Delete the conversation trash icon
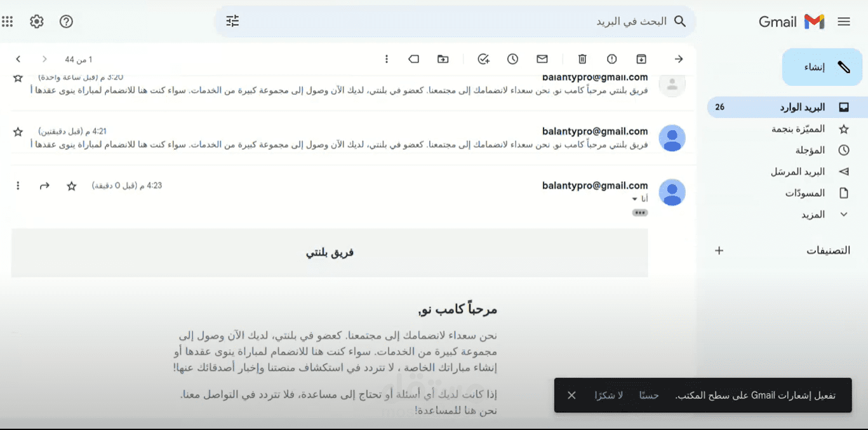Image resolution: width=868 pixels, height=430 pixels. 582,59
